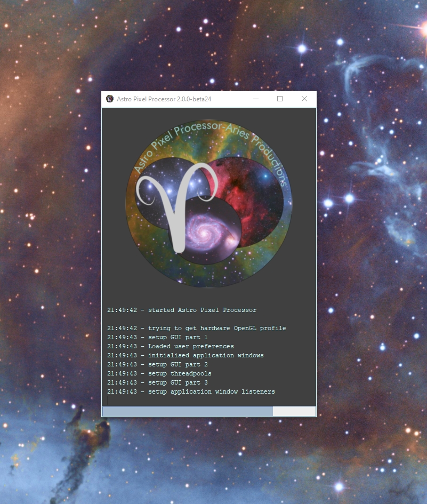Click the blue startup progress bar at the bottom
The height and width of the screenshot is (504, 427).
point(187,411)
